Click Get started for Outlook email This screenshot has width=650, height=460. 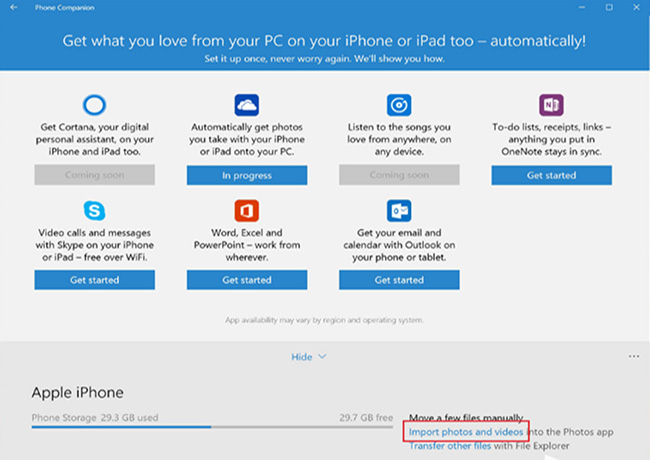[x=399, y=280]
